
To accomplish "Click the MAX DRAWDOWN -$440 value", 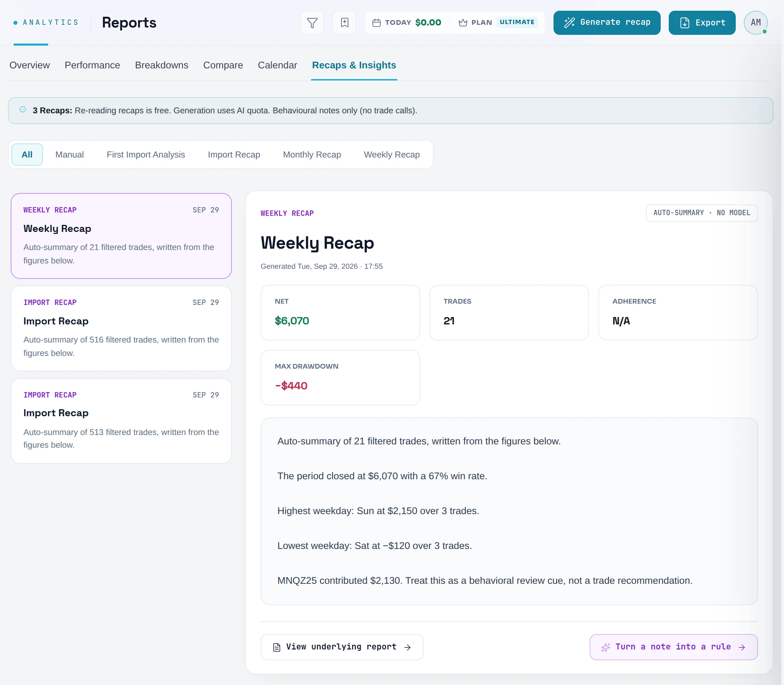I will click(x=291, y=386).
